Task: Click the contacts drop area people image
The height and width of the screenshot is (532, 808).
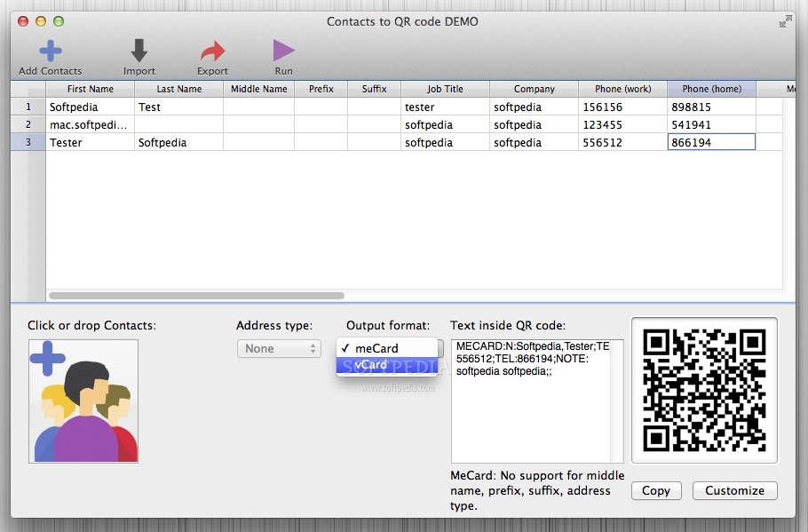Action: tap(83, 401)
